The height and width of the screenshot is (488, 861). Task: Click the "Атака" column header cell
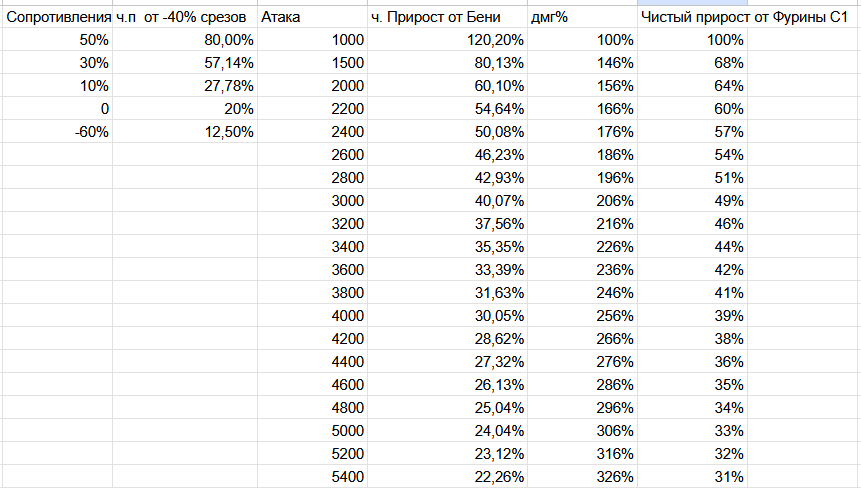tap(312, 18)
